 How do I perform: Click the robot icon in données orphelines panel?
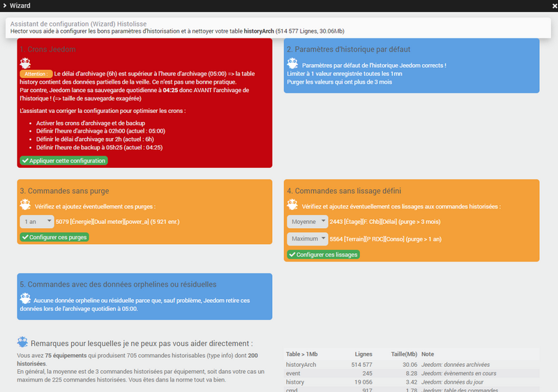tap(25, 299)
